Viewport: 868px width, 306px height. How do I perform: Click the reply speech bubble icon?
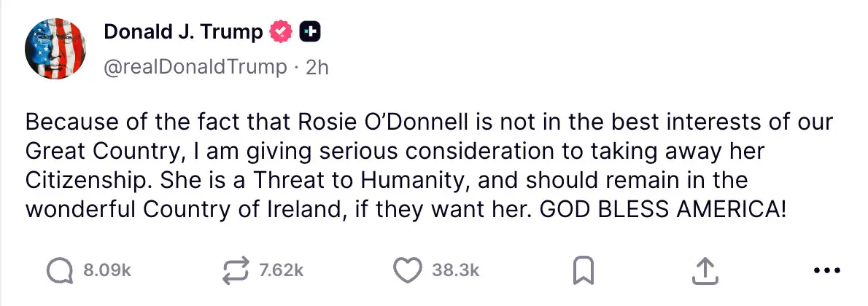(x=61, y=270)
